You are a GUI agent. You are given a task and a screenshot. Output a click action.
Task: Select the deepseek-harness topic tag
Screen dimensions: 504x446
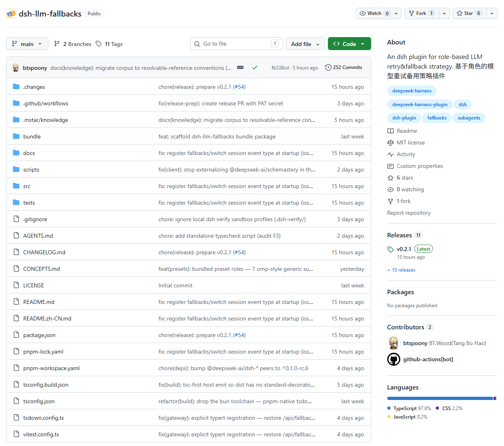[412, 91]
